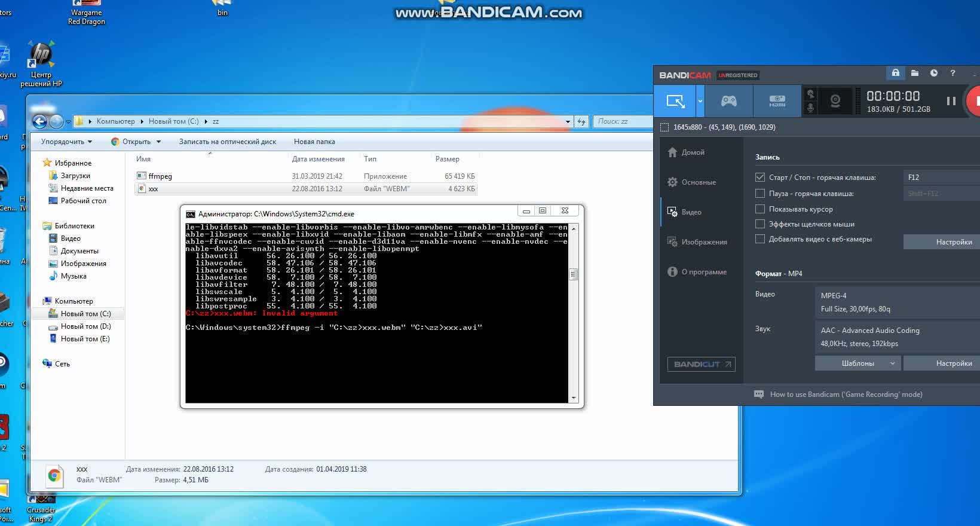
Task: Open dropdown next to screen recording mode
Action: (x=700, y=101)
